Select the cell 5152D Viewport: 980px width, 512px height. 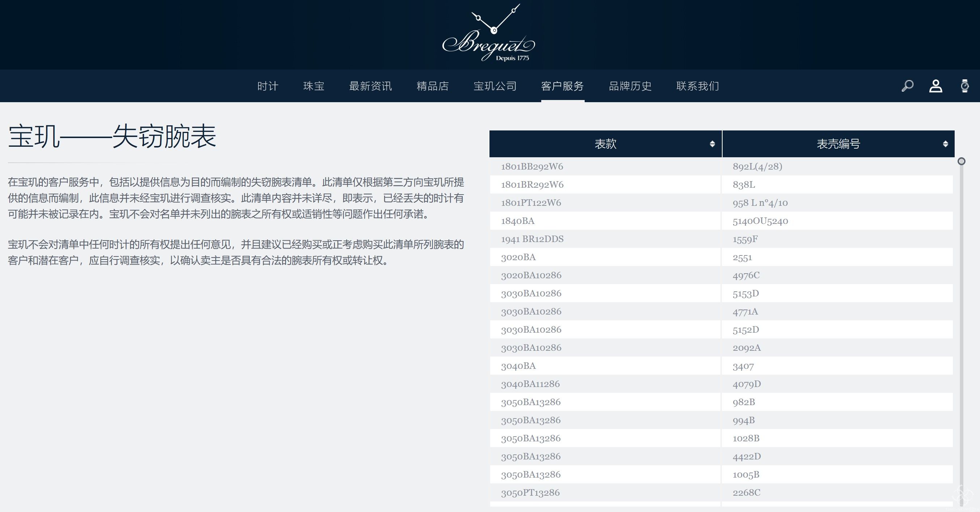point(837,330)
